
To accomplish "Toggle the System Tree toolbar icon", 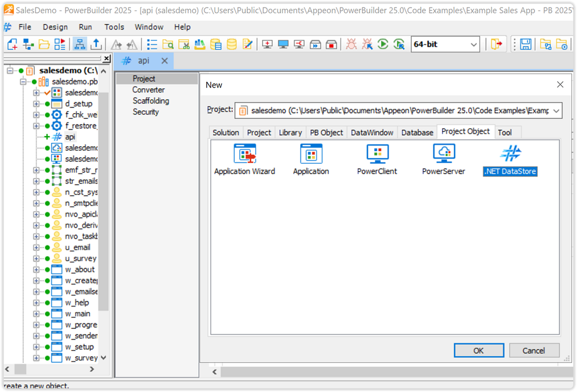I will [80, 44].
